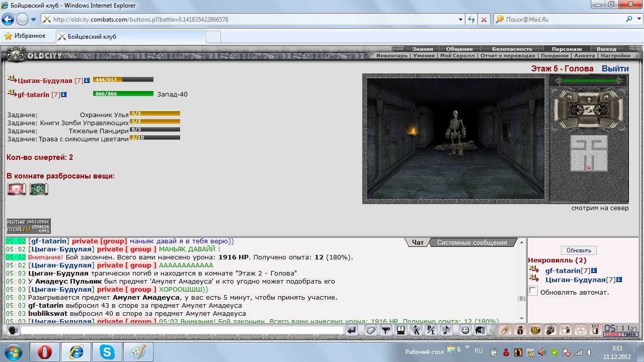Pick up the red scroll item on floor

pos(17,190)
